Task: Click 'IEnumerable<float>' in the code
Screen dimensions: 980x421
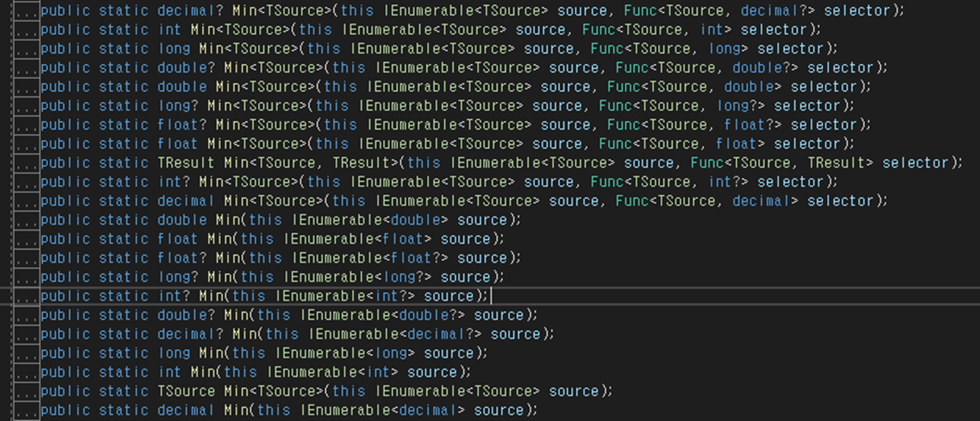Action: tap(357, 239)
